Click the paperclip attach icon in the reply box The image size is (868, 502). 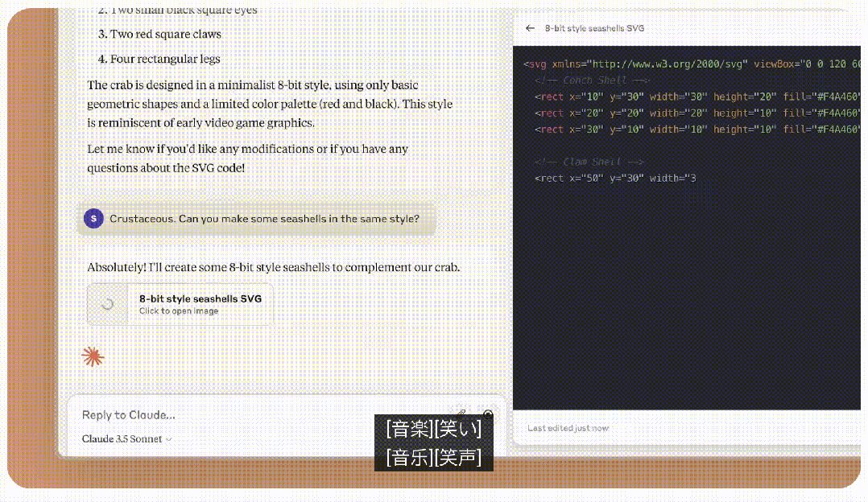point(461,414)
